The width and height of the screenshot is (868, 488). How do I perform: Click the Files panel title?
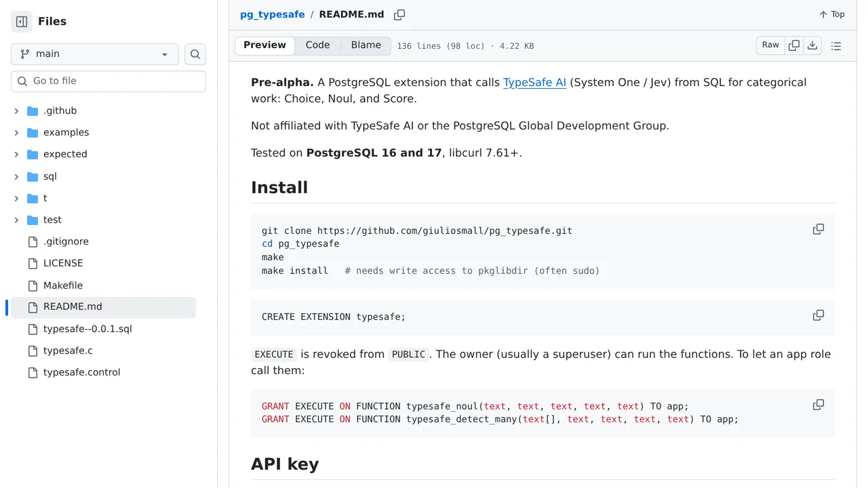(52, 22)
